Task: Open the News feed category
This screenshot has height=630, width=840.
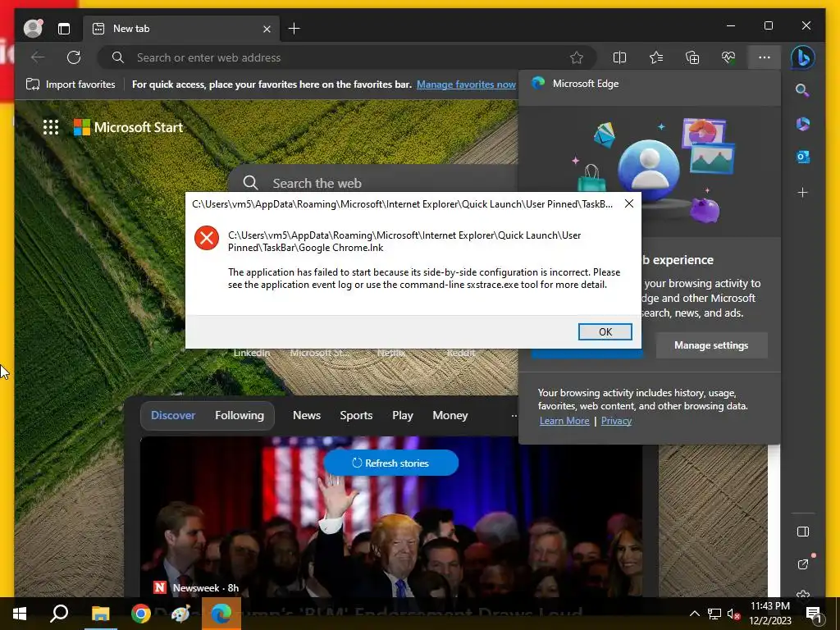Action: click(x=307, y=415)
